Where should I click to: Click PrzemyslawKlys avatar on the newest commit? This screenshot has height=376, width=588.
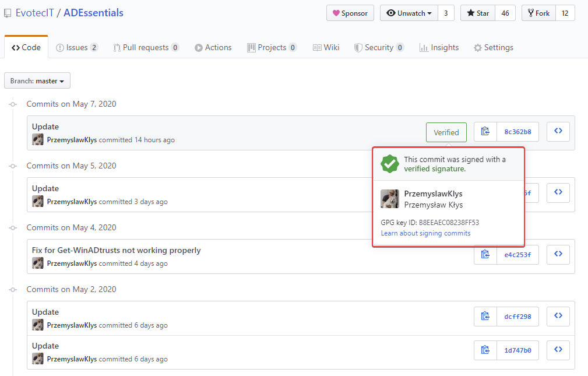pyautogui.click(x=37, y=139)
